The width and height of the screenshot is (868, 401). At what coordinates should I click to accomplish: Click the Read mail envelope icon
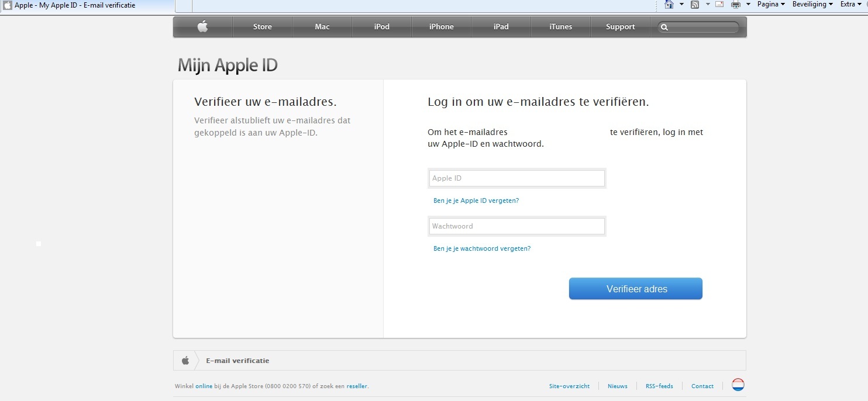(719, 5)
